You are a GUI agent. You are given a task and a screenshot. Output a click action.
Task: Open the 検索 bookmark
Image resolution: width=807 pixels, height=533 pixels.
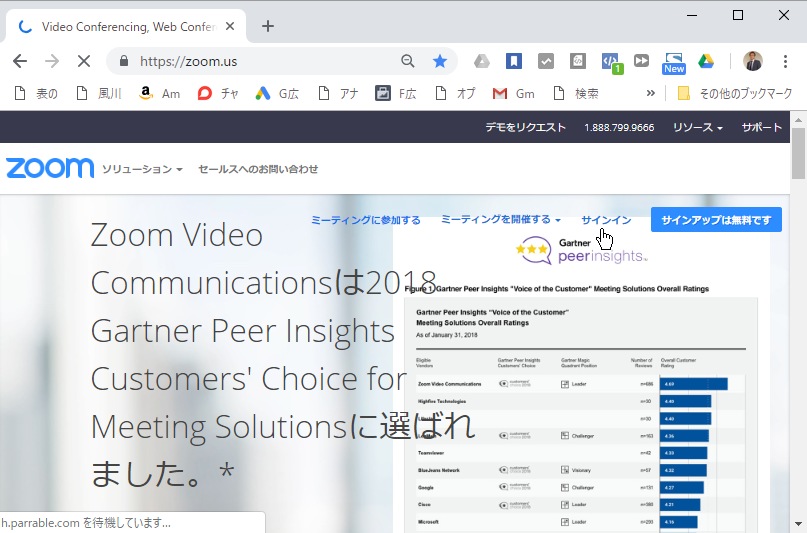click(x=576, y=94)
